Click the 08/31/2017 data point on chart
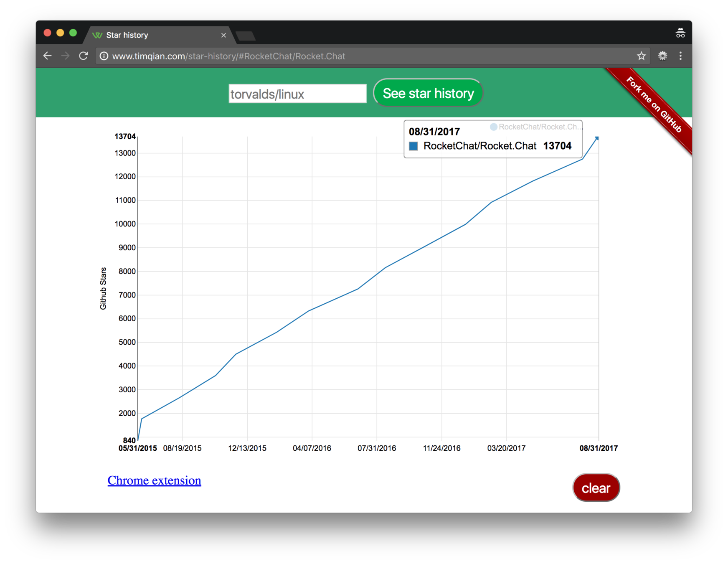 [x=597, y=138]
